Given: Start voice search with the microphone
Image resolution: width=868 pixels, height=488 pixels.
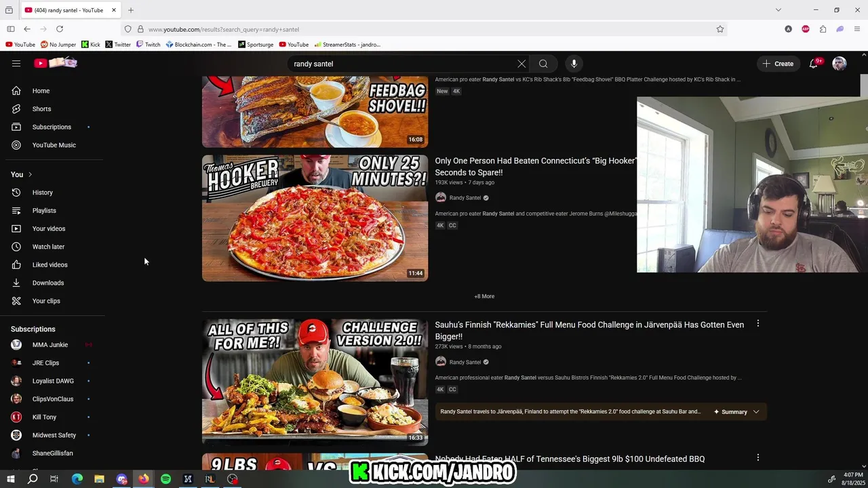Looking at the screenshot, I should (x=574, y=64).
